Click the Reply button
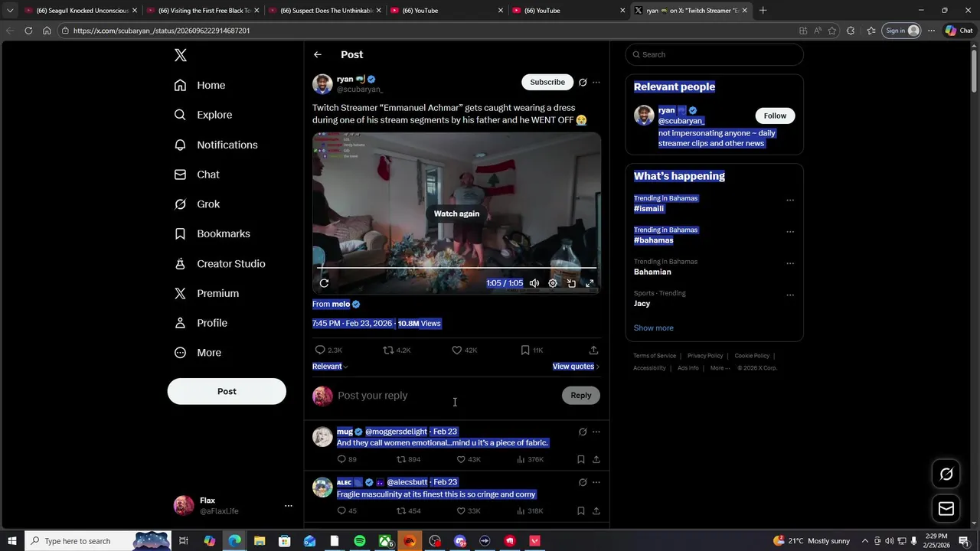Viewport: 980px width, 551px height. [581, 395]
